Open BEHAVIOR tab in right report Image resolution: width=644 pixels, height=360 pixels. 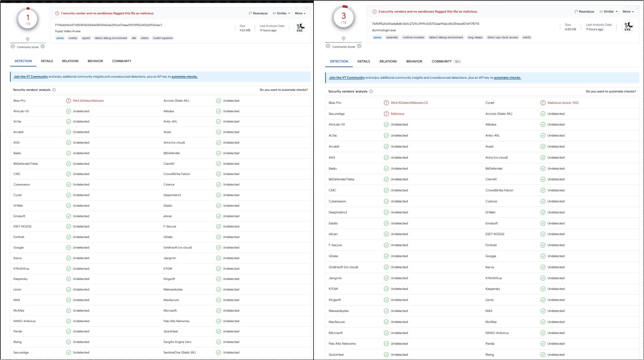414,61
